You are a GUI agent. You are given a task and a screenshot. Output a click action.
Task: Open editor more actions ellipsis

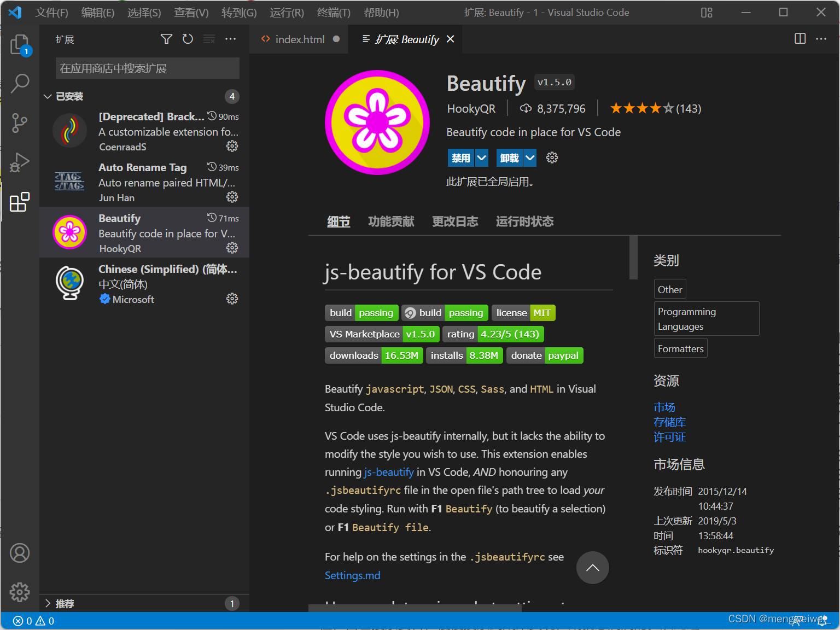point(821,38)
